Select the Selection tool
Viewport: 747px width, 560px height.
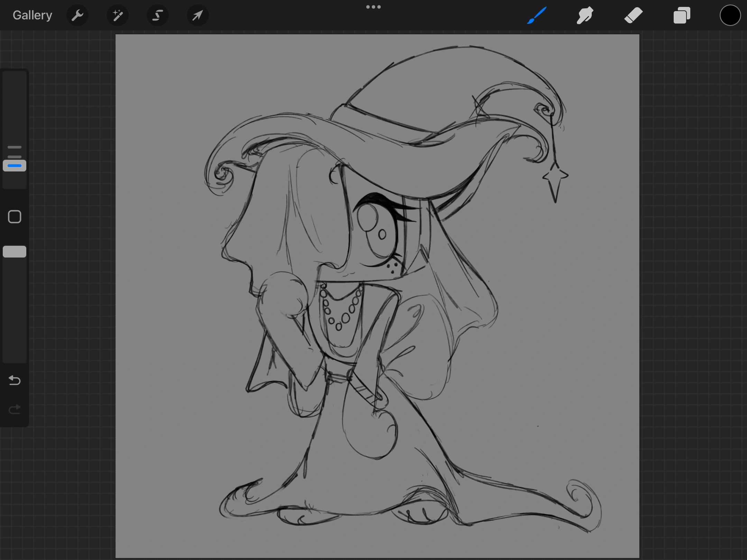pos(157,15)
